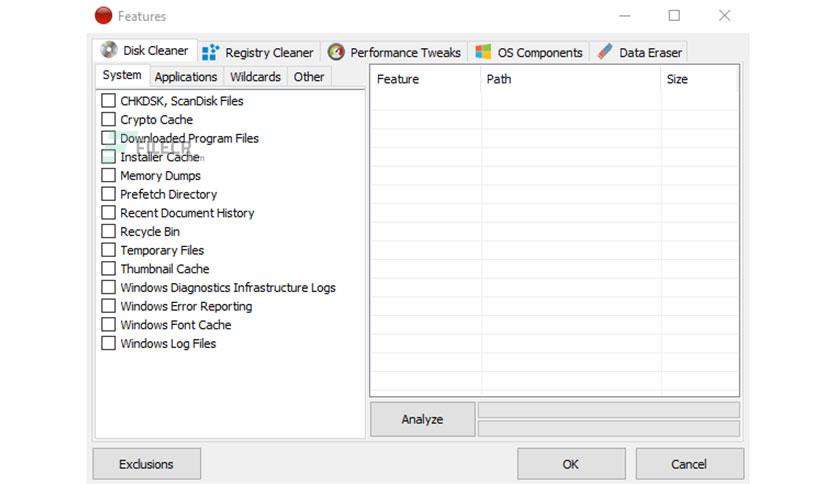
Task: Switch to the Other sub-tab
Action: 309,77
